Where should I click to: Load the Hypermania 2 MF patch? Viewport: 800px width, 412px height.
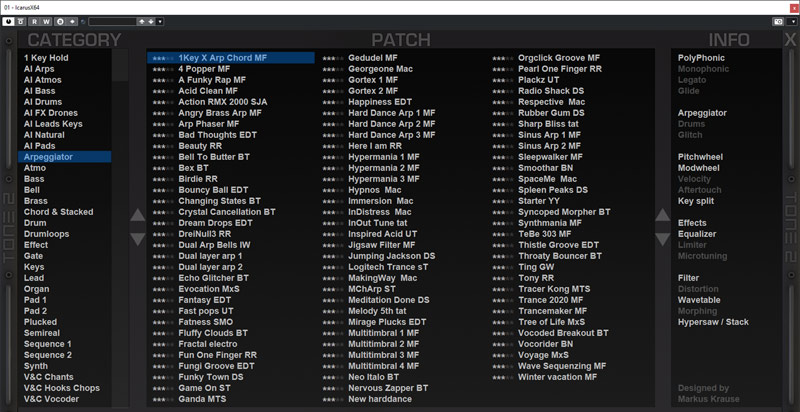pyautogui.click(x=383, y=167)
